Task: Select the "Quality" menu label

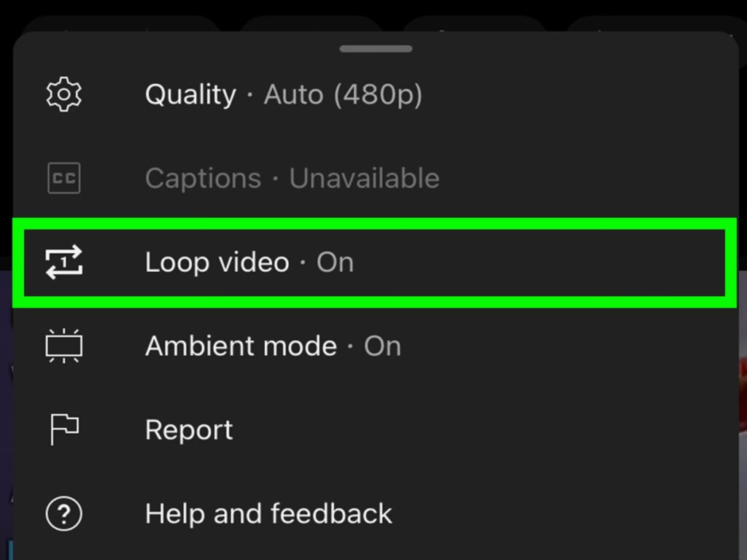Action: click(190, 95)
